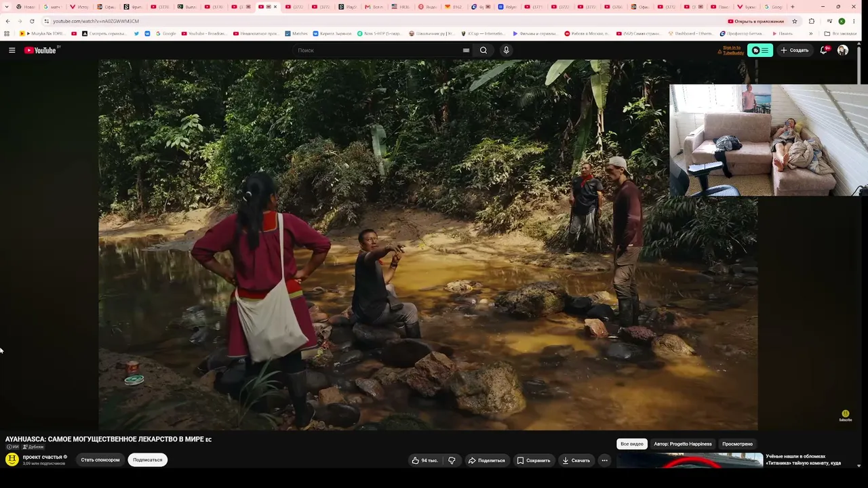The width and height of the screenshot is (868, 488).
Task: Open the on-screen keyboard in search box
Action: point(466,50)
